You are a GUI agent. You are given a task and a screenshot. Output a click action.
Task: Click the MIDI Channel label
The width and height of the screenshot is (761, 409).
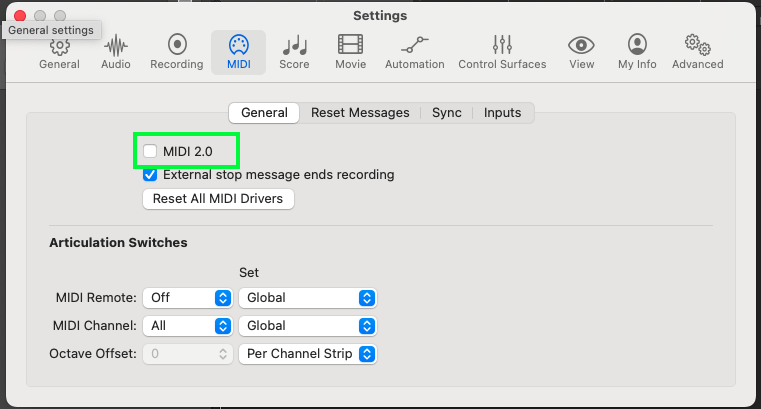point(95,326)
